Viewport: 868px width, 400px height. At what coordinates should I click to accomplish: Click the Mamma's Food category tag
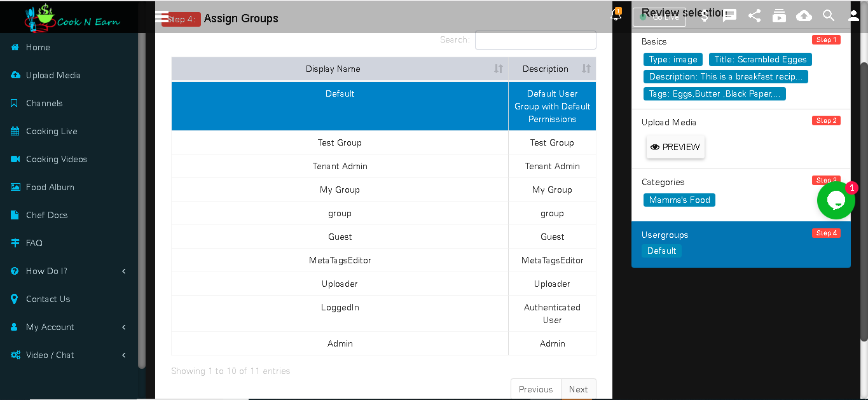tap(679, 200)
